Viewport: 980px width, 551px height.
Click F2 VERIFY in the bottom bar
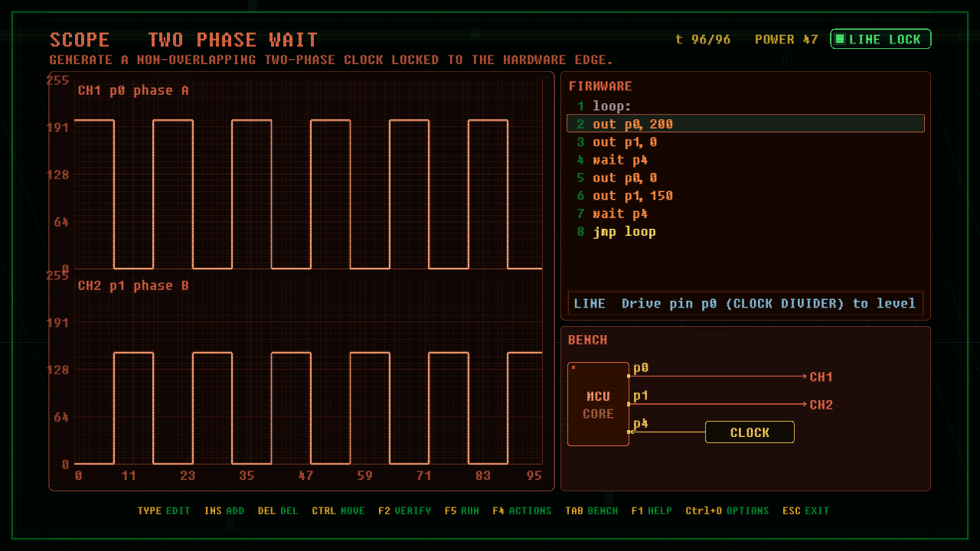tap(404, 510)
